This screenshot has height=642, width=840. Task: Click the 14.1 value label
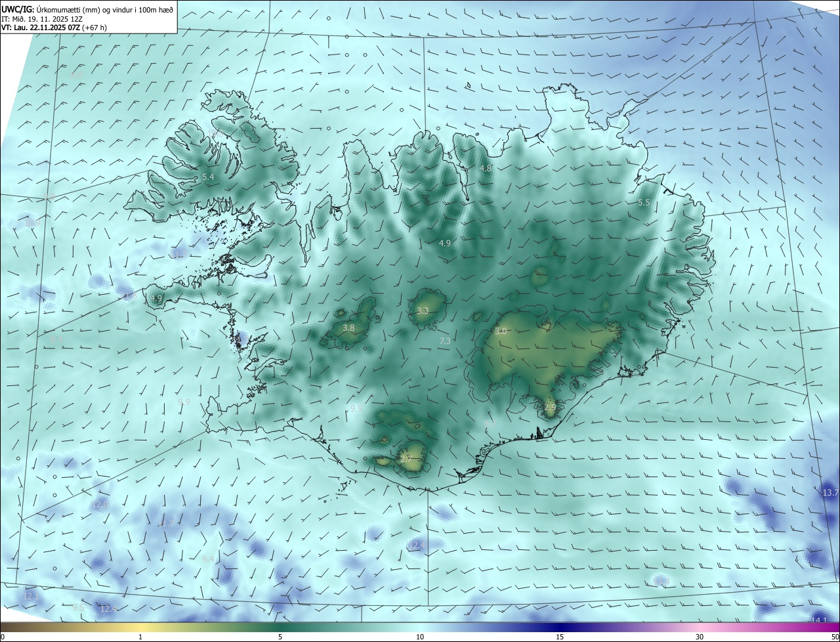click(x=820, y=620)
